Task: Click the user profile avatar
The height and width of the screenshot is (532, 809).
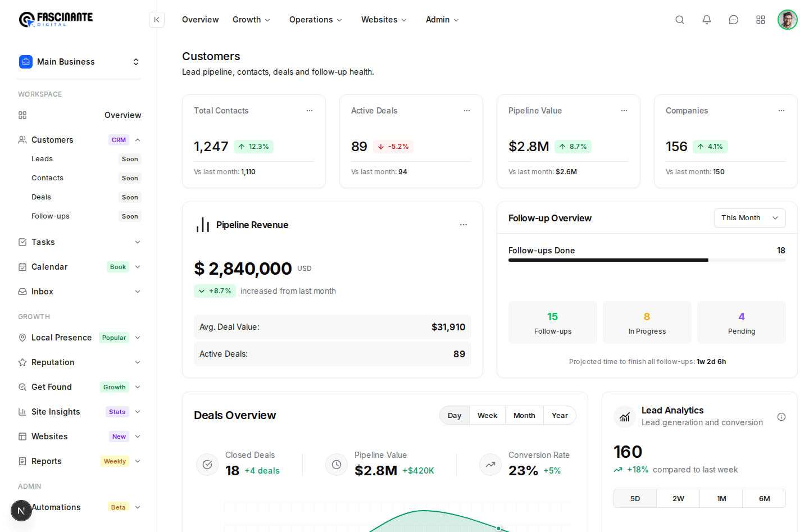Action: point(788,20)
